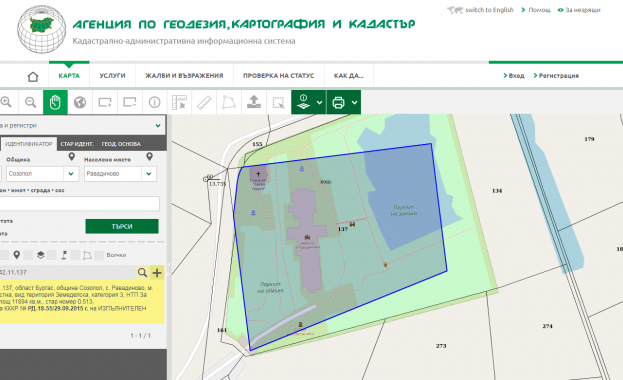Click the upload file icon
The height and width of the screenshot is (380, 623).
(254, 102)
